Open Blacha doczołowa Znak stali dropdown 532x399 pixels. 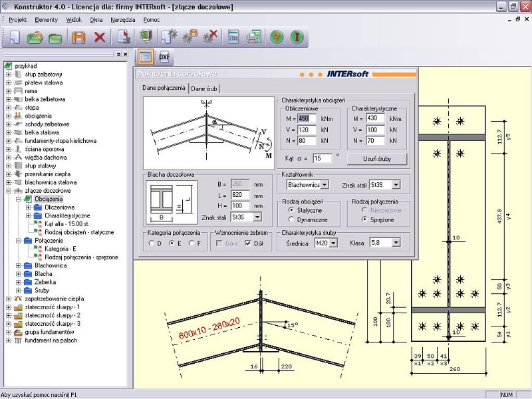click(x=257, y=217)
